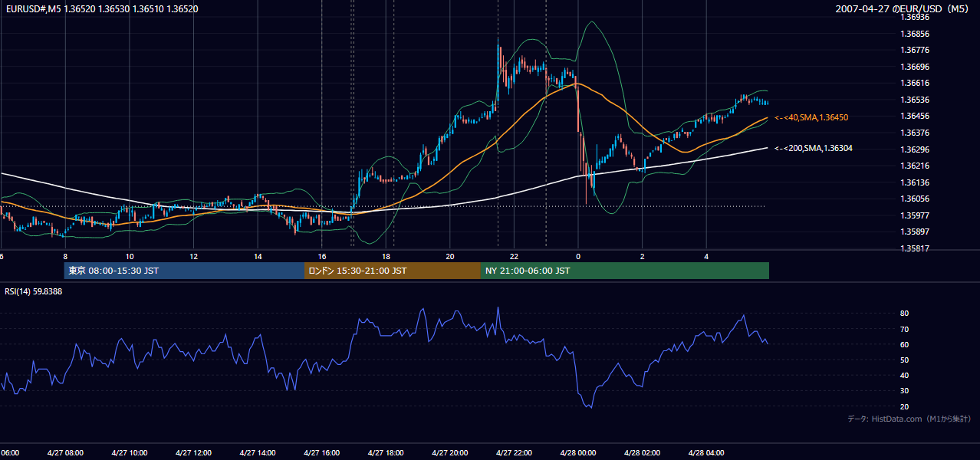
Task: Click the bottom time label 4/28 04:00
Action: tap(706, 453)
